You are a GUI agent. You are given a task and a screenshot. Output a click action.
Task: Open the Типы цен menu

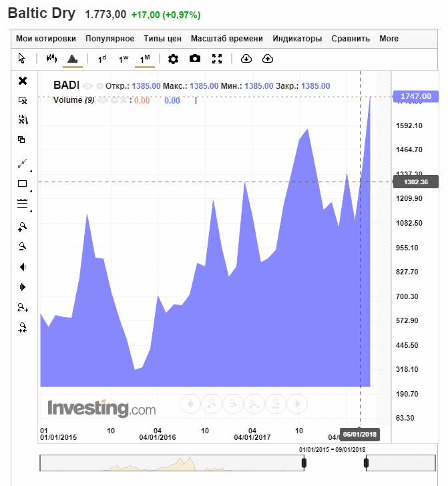[x=162, y=39]
